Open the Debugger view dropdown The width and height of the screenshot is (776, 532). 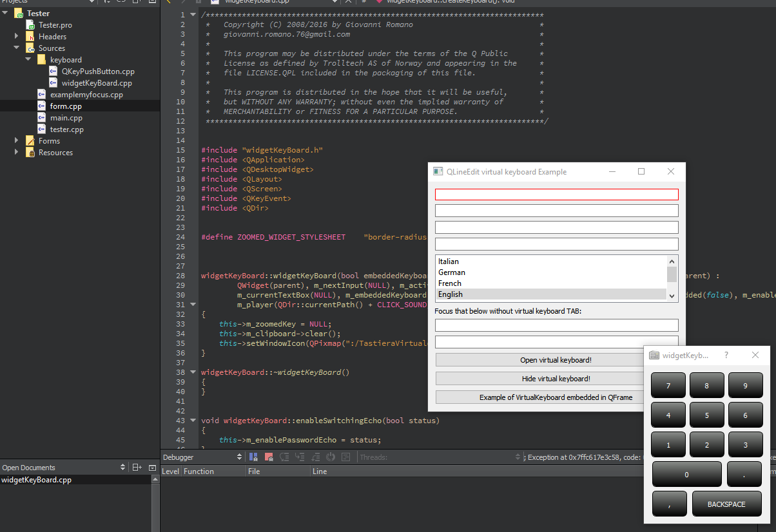tap(202, 457)
